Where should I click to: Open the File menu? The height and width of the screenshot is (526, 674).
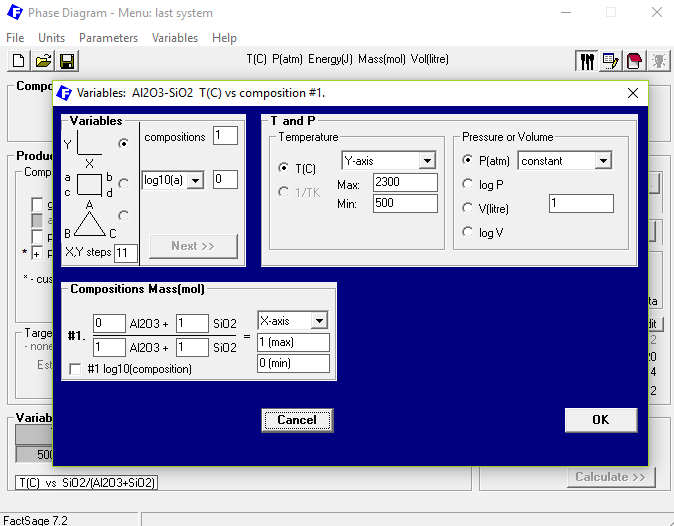point(15,38)
